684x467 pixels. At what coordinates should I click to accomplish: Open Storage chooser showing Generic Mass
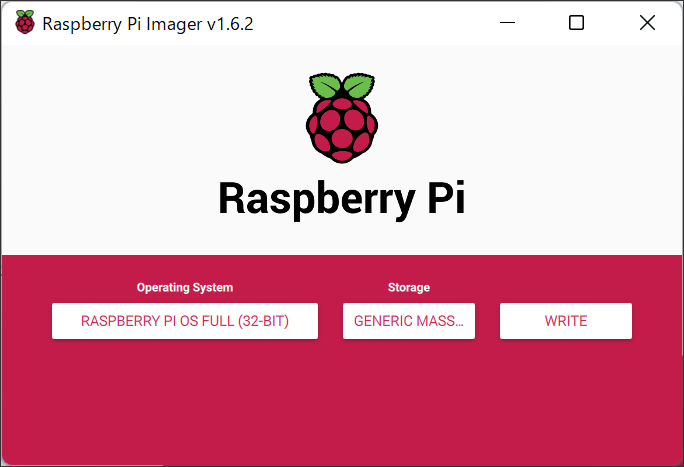pos(409,321)
